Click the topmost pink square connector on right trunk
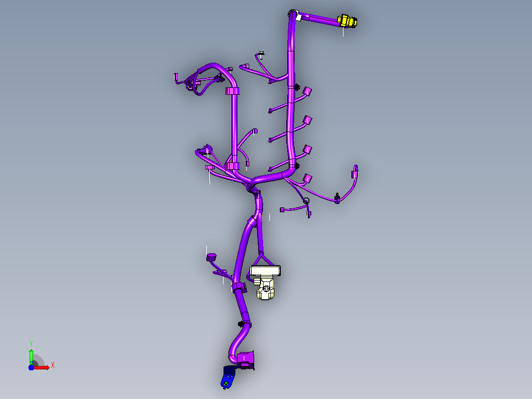Viewport: 532px width, 399px height. click(307, 91)
